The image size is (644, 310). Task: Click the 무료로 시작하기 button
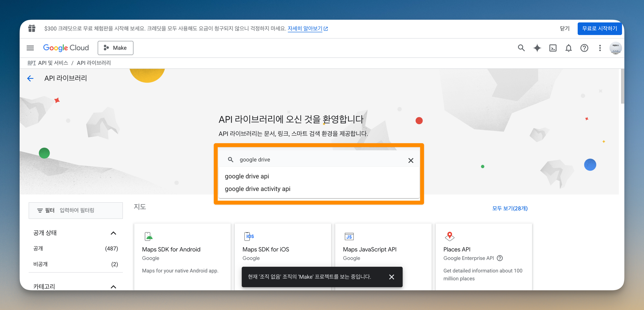pos(600,29)
